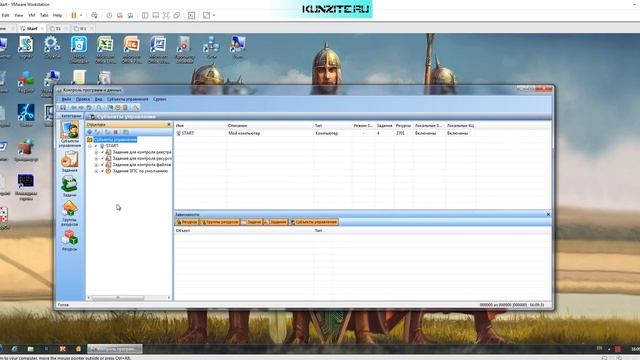Send Ctrl+Alt+Del via VMware toolbar icon
The image size is (640, 360).
(94, 16)
